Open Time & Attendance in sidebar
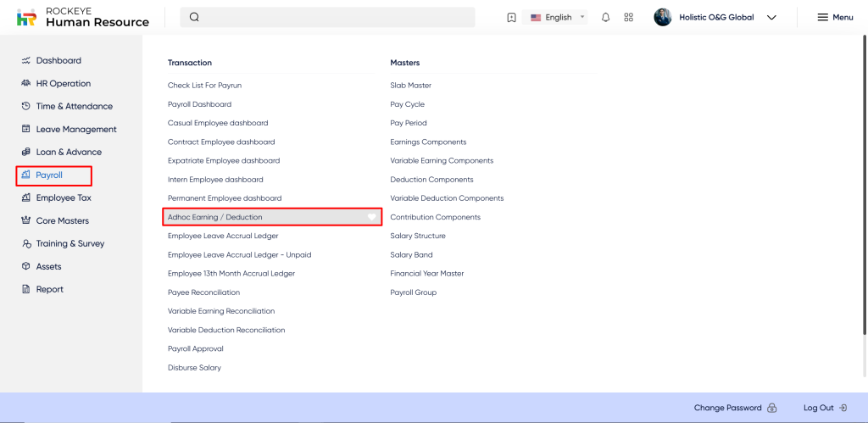This screenshot has width=868, height=423. point(74,106)
